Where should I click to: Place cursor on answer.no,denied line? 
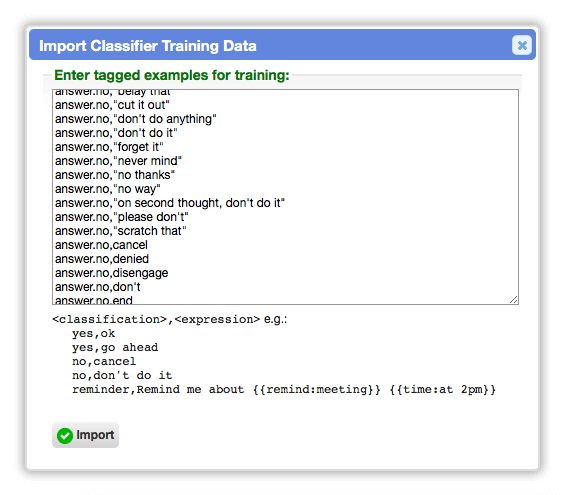pyautogui.click(x=102, y=259)
